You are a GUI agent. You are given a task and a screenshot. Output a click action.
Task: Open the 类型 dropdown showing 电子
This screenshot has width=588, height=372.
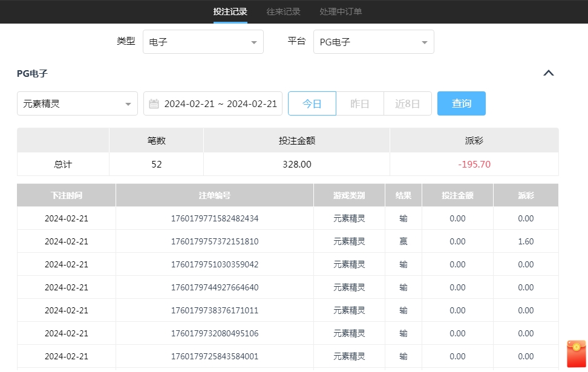203,42
